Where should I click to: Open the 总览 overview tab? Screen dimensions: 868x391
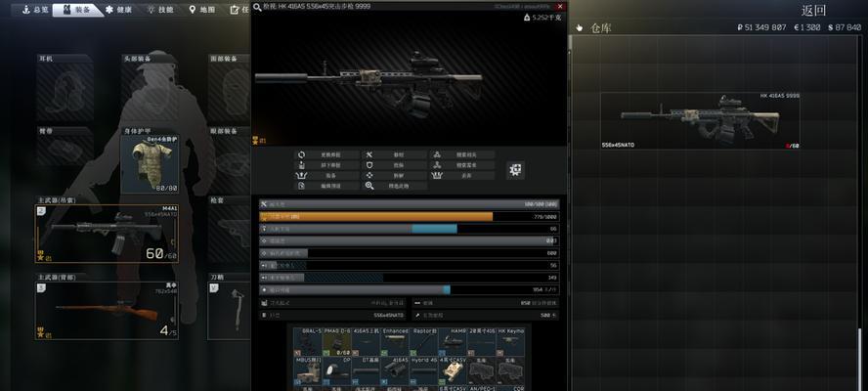point(33,10)
